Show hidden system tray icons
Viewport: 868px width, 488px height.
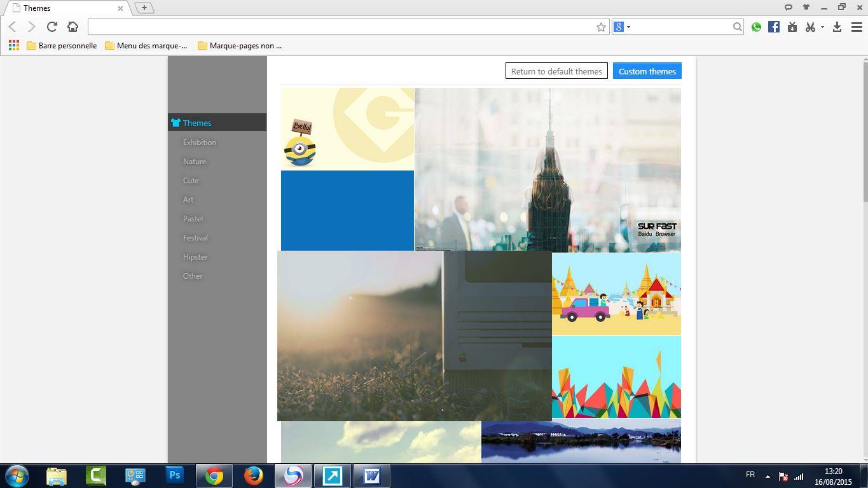(768, 477)
